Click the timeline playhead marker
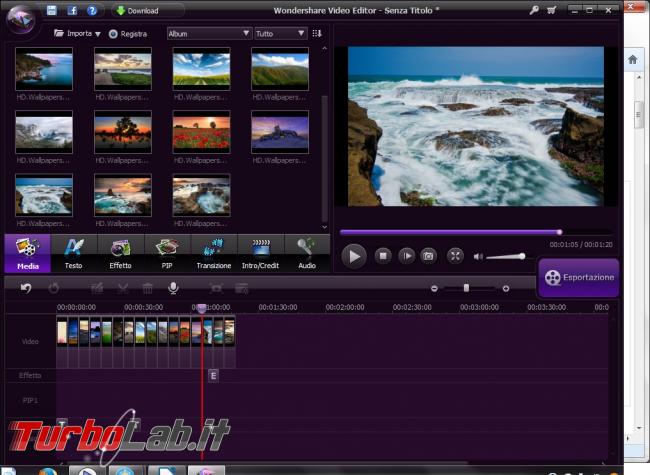650x475 pixels. [201, 308]
